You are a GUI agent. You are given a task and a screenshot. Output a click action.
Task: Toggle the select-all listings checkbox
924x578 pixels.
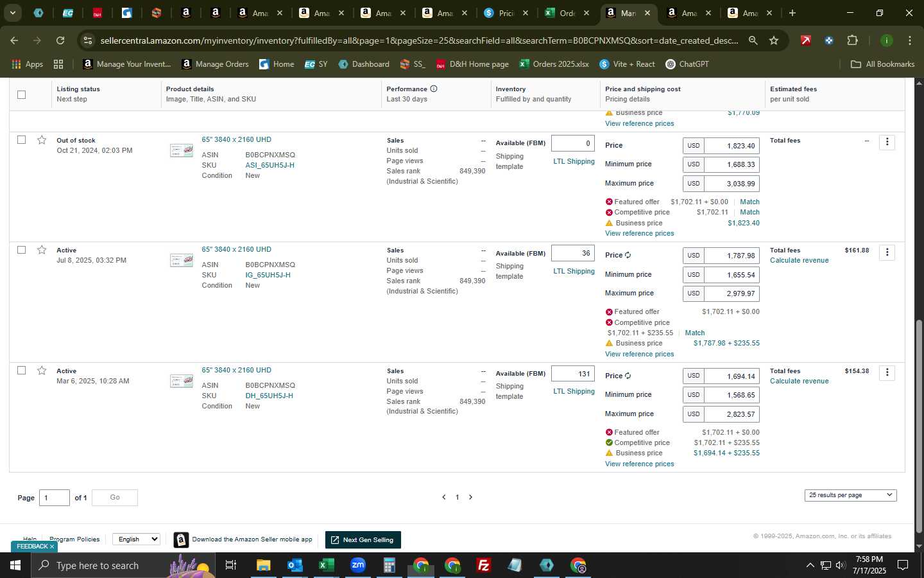coord(21,94)
